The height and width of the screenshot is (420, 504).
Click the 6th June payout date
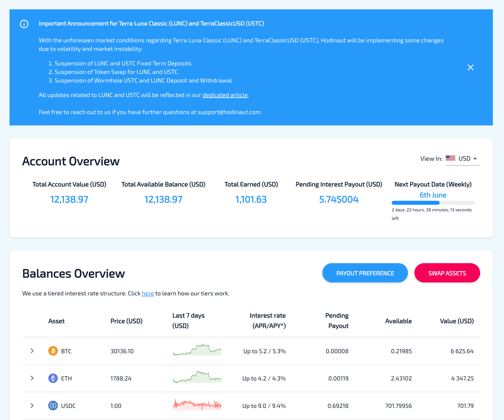coord(433,195)
